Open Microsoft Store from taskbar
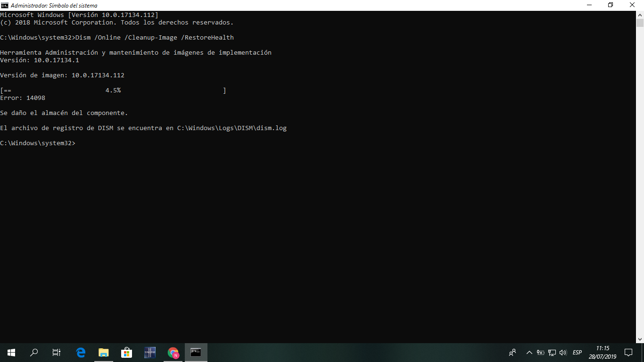644x362 pixels. tap(126, 353)
